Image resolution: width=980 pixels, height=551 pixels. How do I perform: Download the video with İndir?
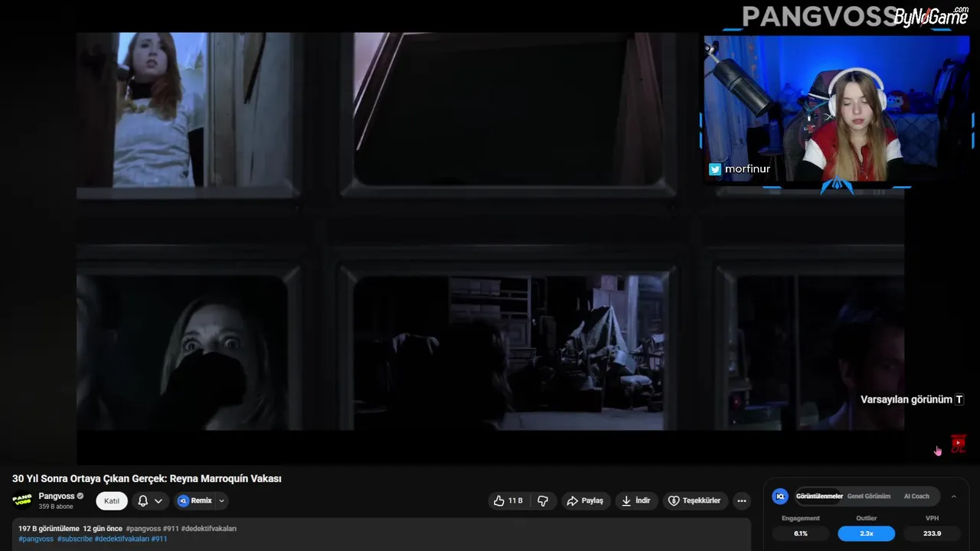coord(635,500)
